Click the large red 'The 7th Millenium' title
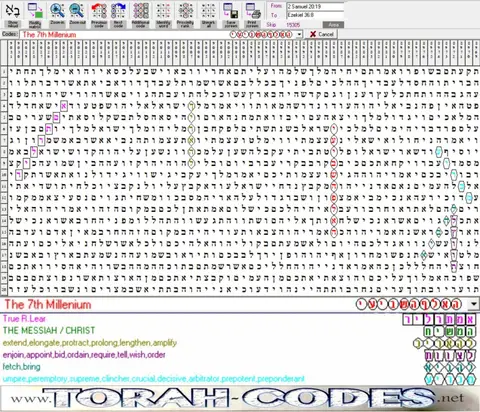Viewport: 480px width, 412px height. click(x=48, y=304)
